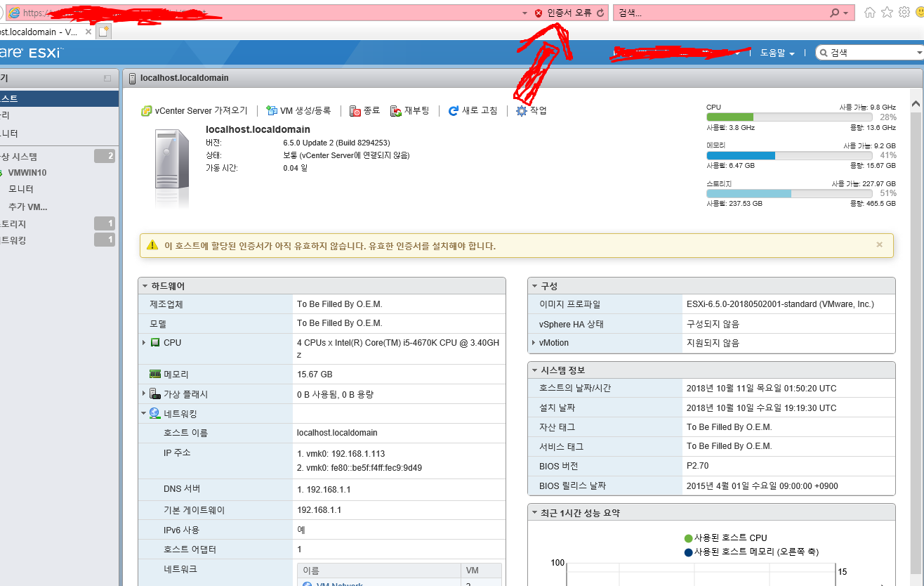Click the IP address 192.168.1.113 entry
The height and width of the screenshot is (586, 924).
(x=341, y=454)
